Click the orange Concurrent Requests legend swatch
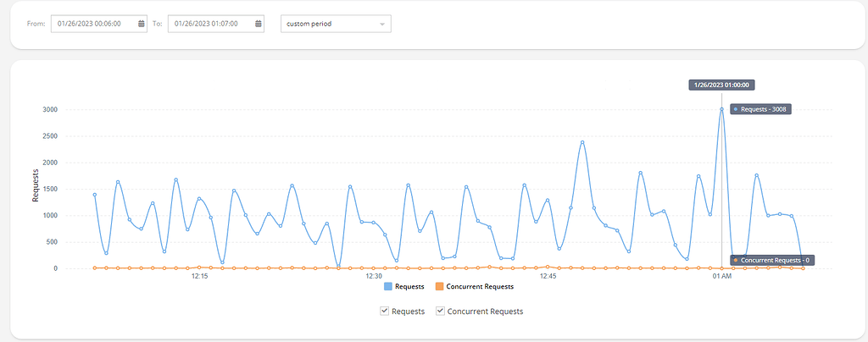 coord(439,287)
